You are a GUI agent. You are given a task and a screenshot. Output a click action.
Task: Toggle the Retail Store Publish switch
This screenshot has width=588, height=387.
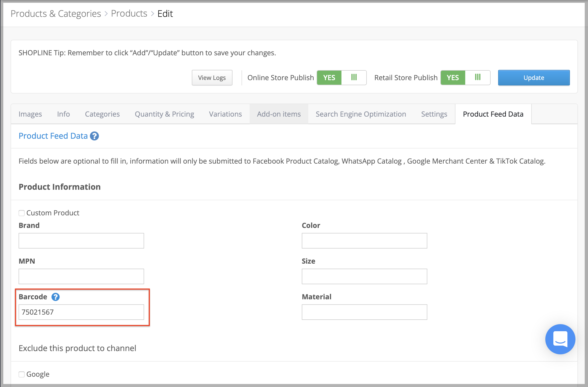pyautogui.click(x=465, y=78)
